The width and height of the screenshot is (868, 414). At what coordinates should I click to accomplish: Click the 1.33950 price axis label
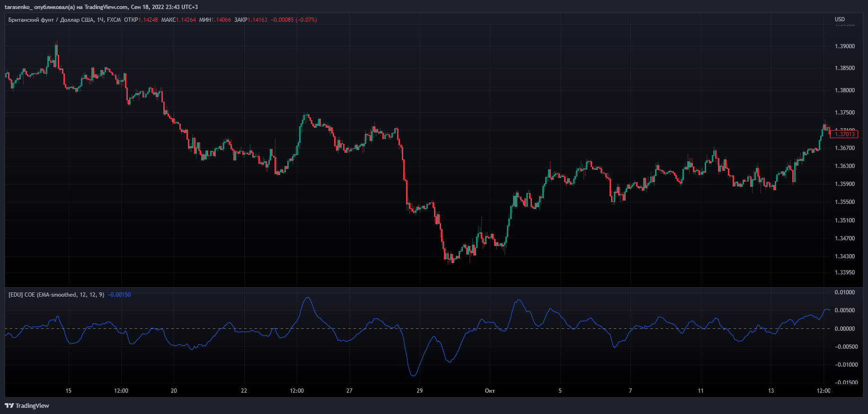click(x=845, y=273)
